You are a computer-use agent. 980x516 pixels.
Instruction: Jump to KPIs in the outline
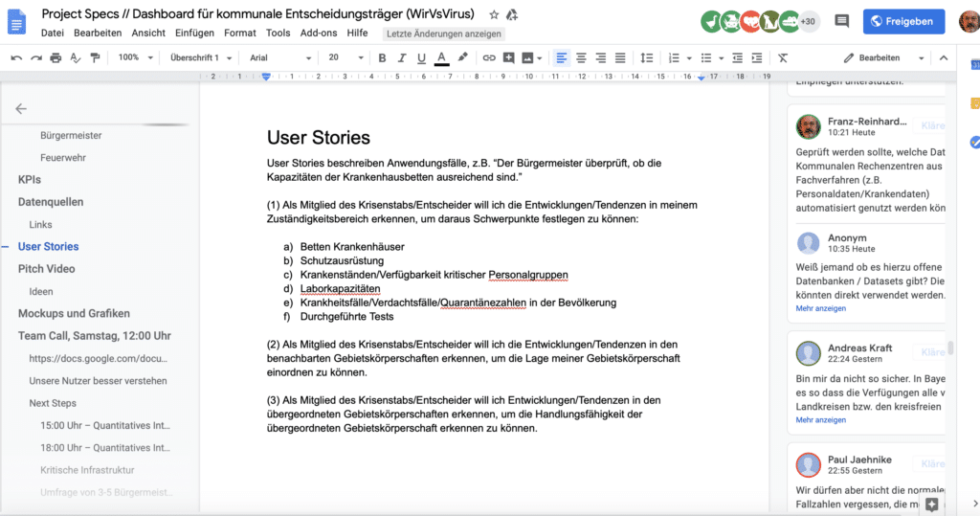(x=30, y=180)
